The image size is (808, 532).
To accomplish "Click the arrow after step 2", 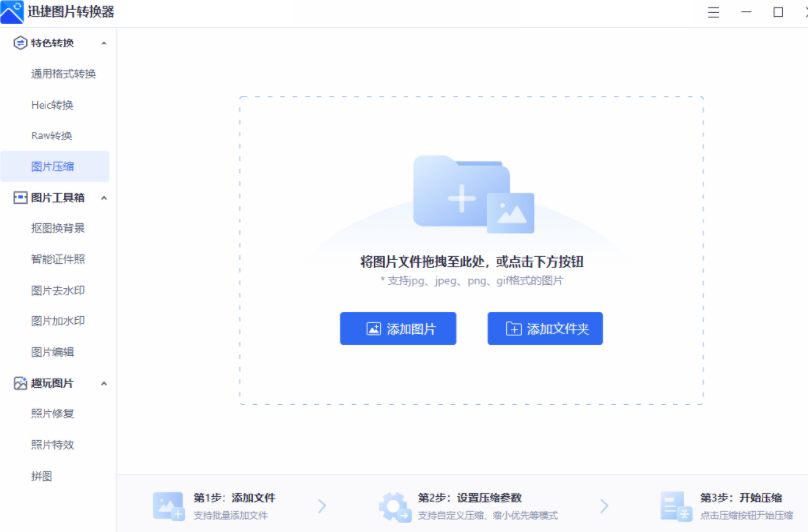I will point(604,506).
